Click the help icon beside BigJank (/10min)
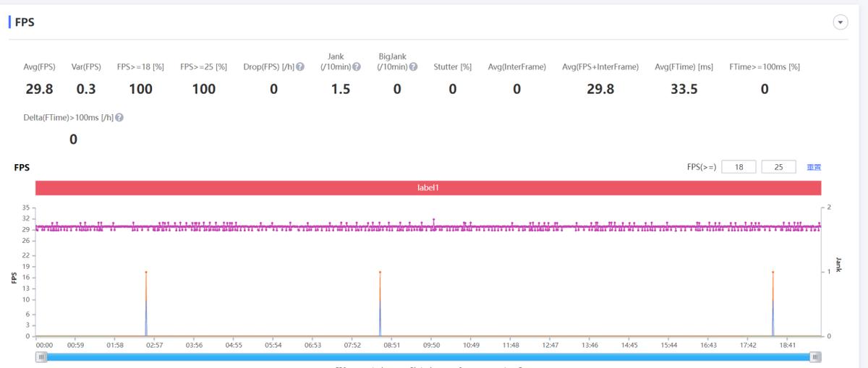Screen dimensions: 868x368 pyautogui.click(x=413, y=67)
